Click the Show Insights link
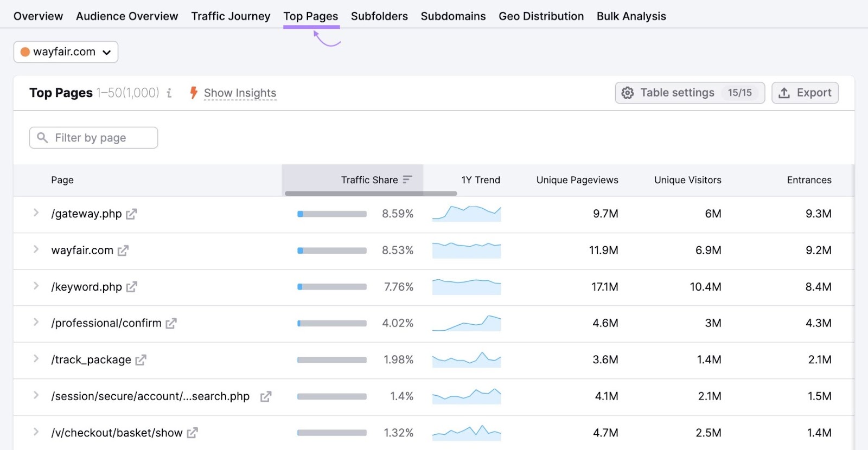Viewport: 868px width, 450px height. [x=240, y=93]
